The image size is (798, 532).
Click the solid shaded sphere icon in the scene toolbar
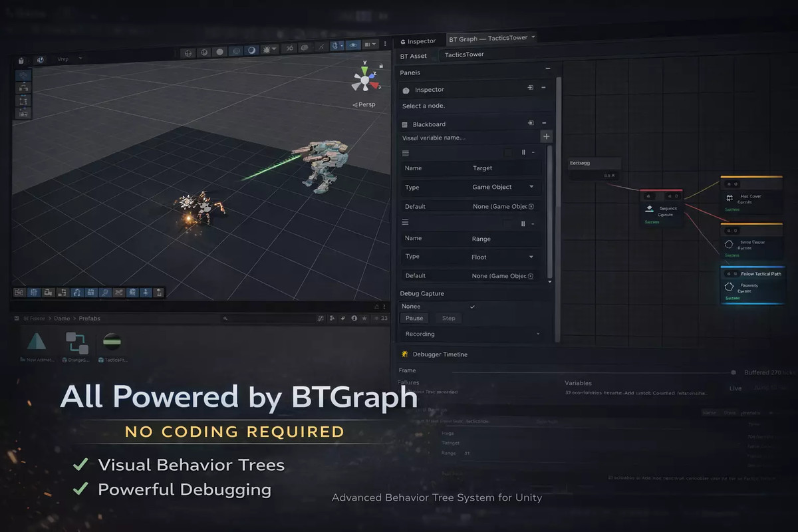point(220,51)
